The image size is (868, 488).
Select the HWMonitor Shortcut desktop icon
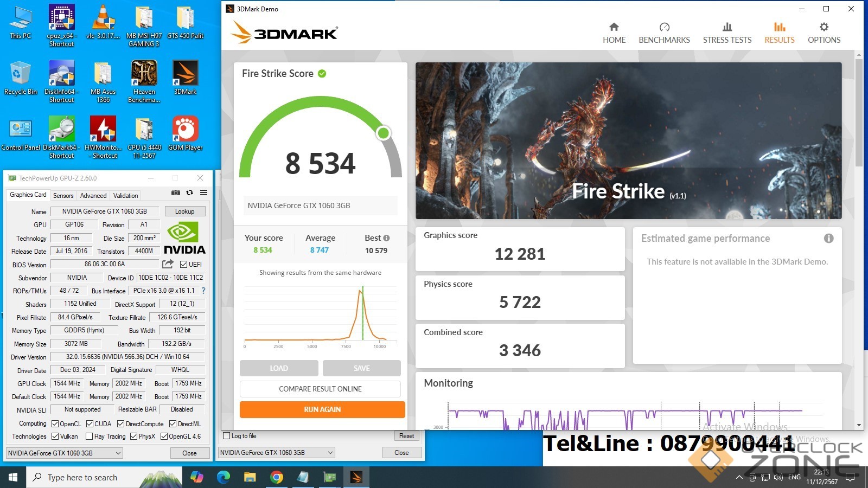coord(103,137)
